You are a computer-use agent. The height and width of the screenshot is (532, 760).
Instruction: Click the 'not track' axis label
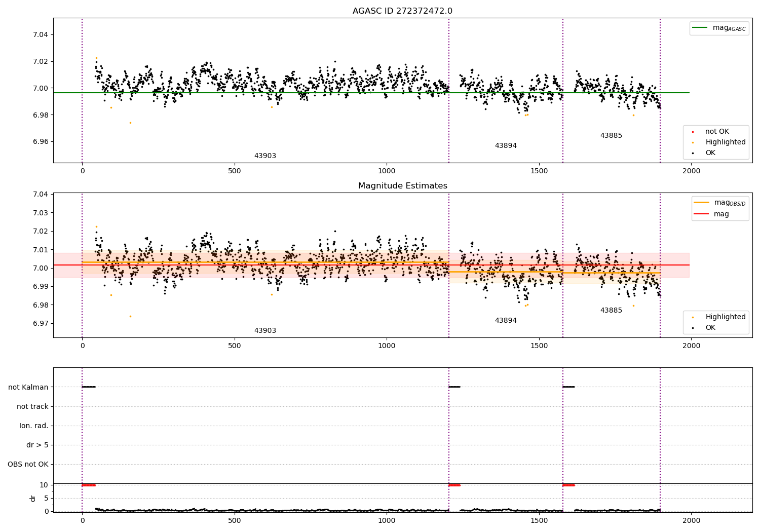click(x=32, y=406)
